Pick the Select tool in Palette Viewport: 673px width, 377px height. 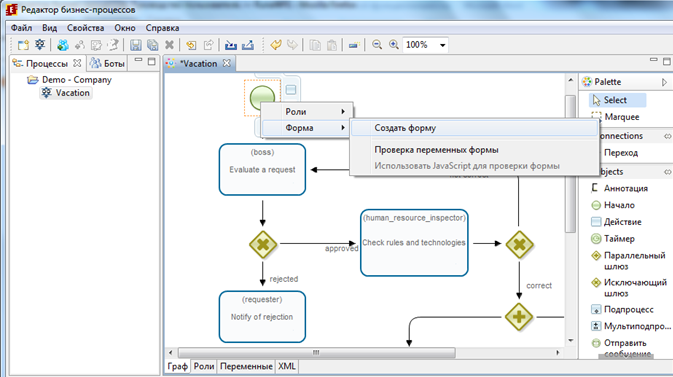pyautogui.click(x=617, y=100)
